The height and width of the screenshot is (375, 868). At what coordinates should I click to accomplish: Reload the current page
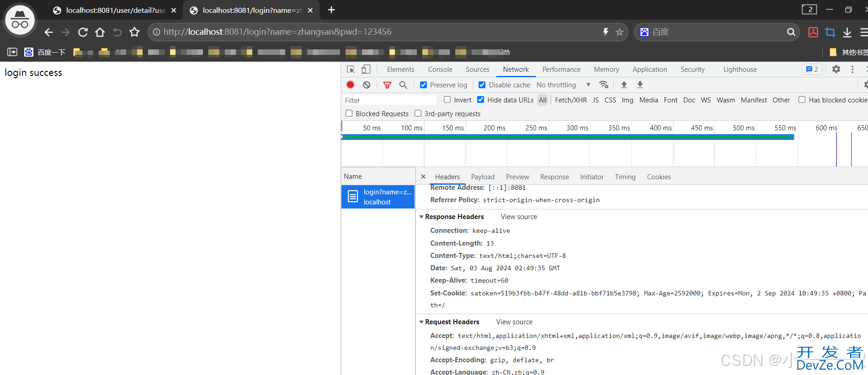point(83,32)
